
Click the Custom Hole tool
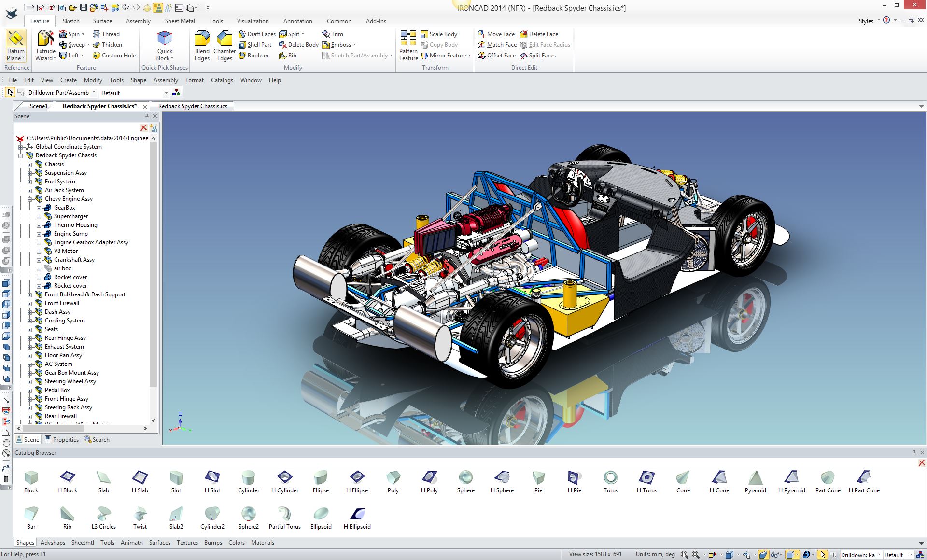pos(114,56)
